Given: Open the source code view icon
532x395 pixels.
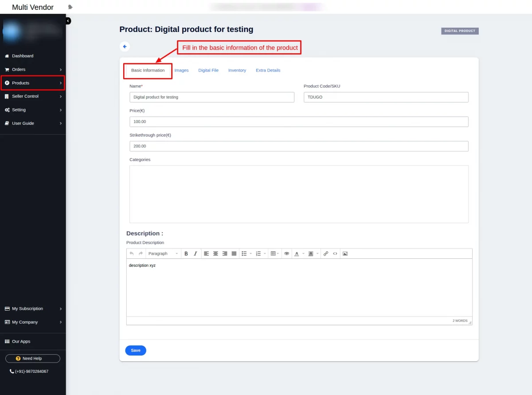Looking at the screenshot, I should [x=335, y=253].
